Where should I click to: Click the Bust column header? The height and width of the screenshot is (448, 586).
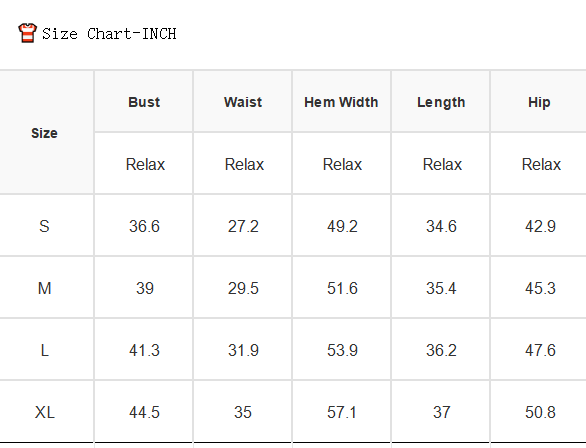pyautogui.click(x=144, y=102)
